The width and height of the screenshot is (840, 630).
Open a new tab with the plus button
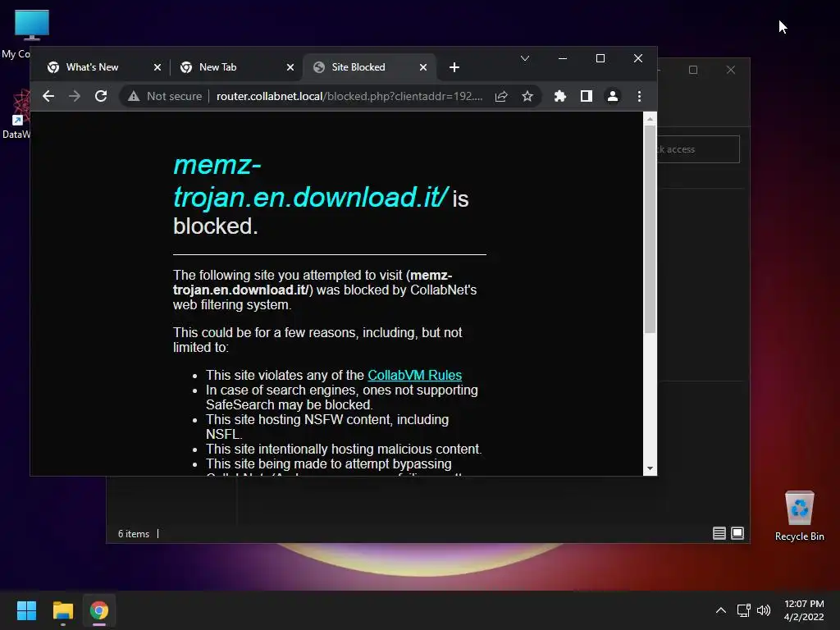pyautogui.click(x=454, y=67)
